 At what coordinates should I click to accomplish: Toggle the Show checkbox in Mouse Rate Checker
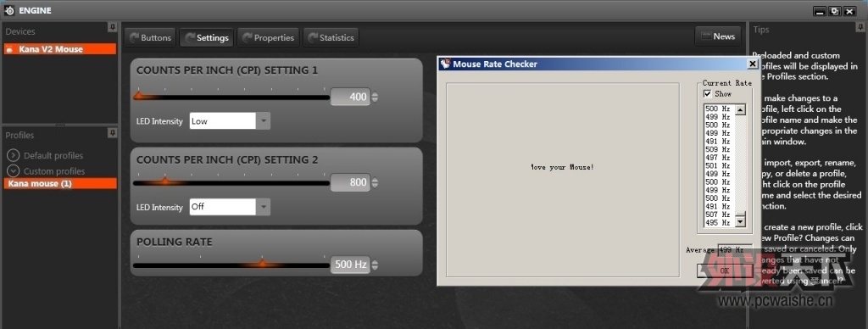(708, 93)
